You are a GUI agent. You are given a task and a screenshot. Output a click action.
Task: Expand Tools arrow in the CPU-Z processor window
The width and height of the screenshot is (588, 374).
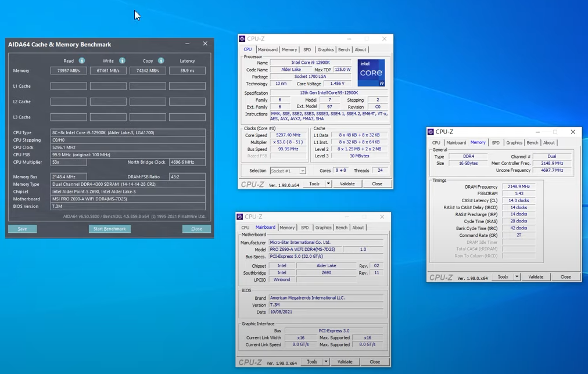pyautogui.click(x=328, y=184)
